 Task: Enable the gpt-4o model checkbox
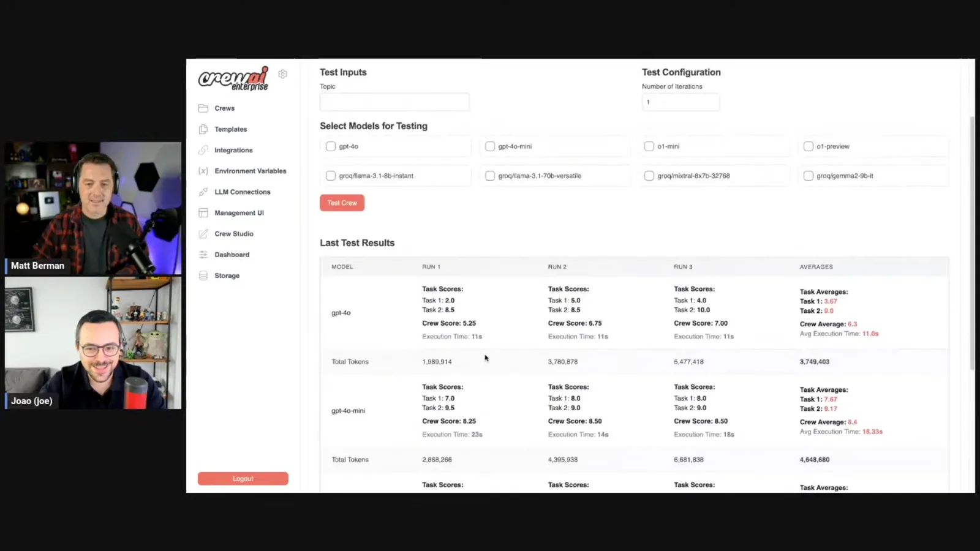[331, 146]
